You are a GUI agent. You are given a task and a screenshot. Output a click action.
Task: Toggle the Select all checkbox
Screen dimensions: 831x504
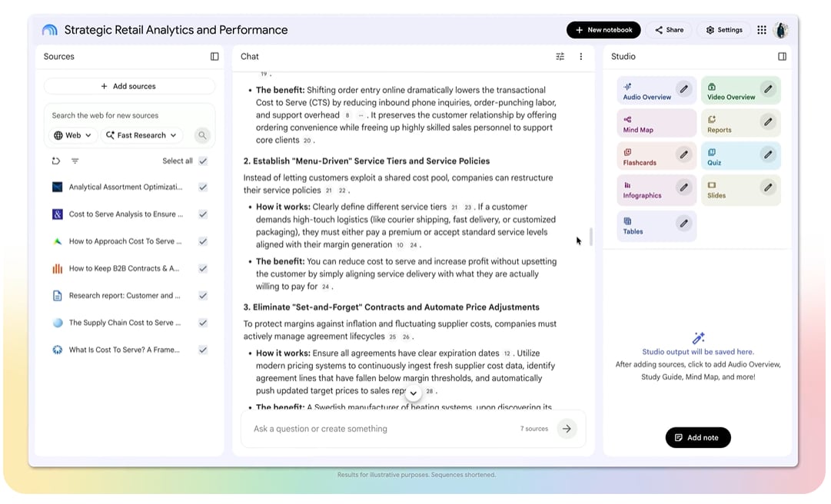click(x=203, y=161)
